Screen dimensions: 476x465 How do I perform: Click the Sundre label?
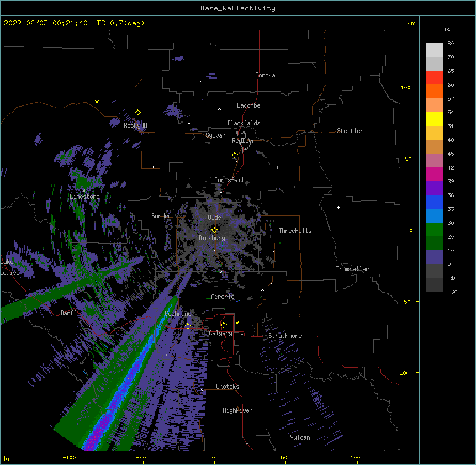pyautogui.click(x=161, y=216)
